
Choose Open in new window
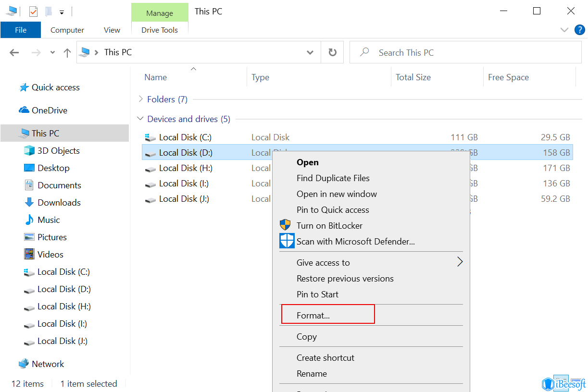(x=337, y=194)
